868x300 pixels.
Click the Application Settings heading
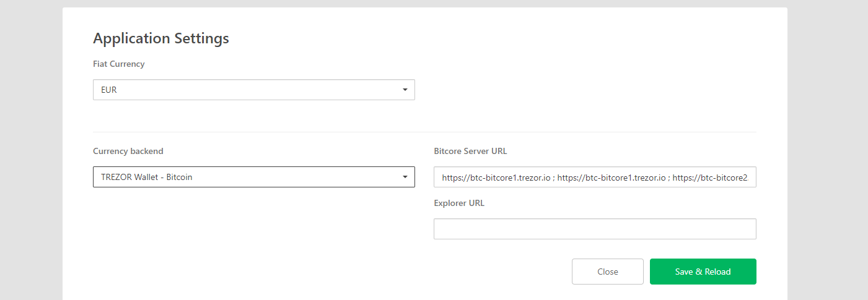tap(161, 38)
